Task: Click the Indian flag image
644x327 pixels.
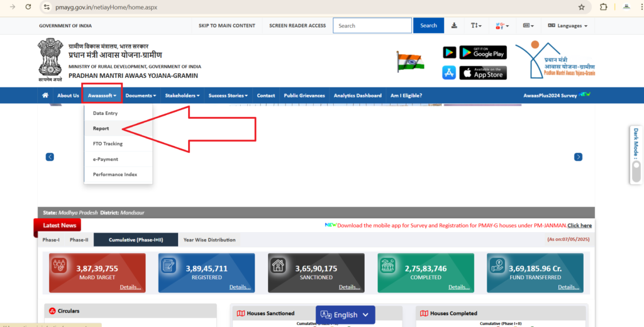Action: pos(410,62)
